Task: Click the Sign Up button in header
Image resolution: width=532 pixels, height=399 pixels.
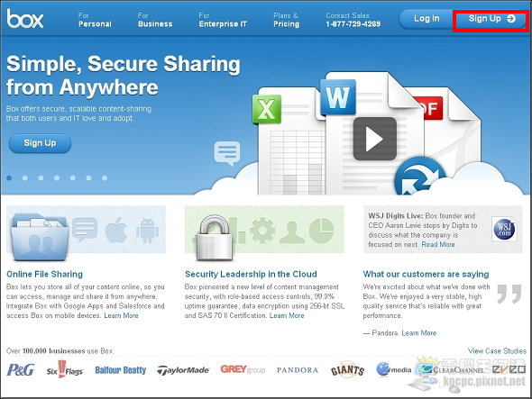Action: point(491,19)
